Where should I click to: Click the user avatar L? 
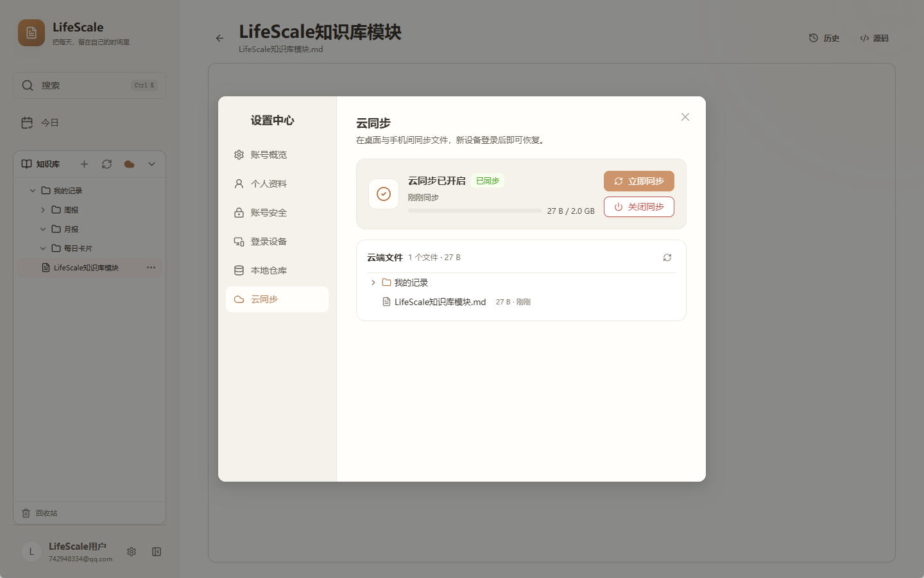click(31, 552)
